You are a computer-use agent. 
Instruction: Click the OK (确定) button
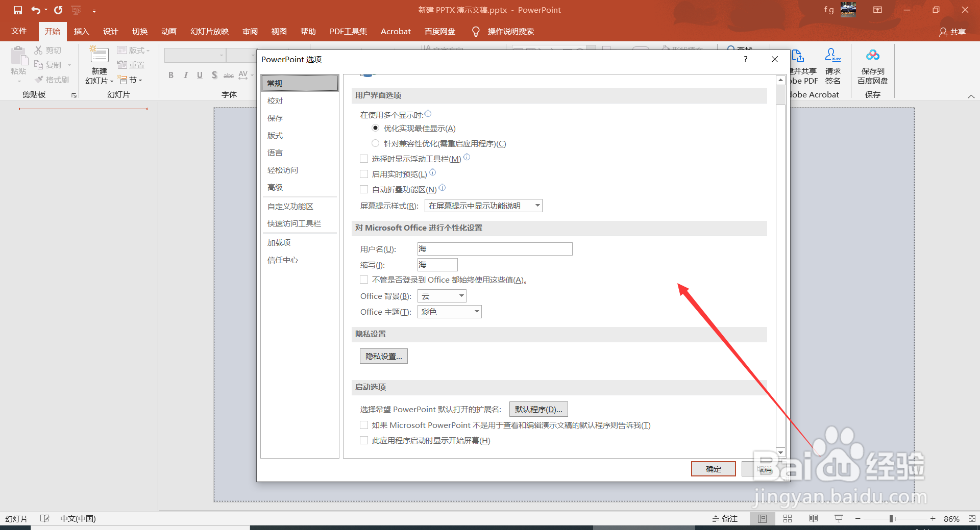(x=714, y=469)
